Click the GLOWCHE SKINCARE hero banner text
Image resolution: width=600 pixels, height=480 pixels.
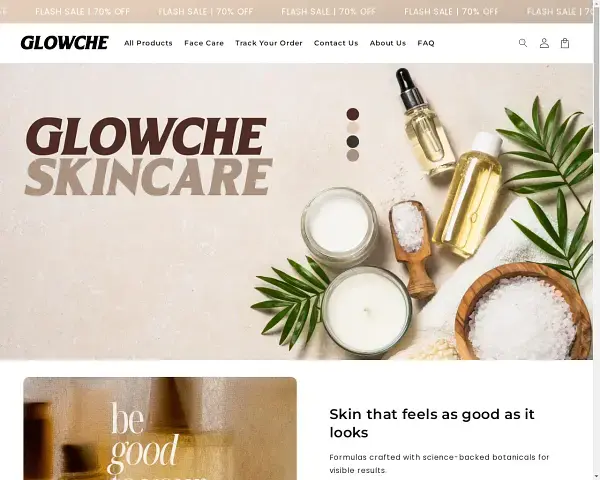tap(148, 156)
